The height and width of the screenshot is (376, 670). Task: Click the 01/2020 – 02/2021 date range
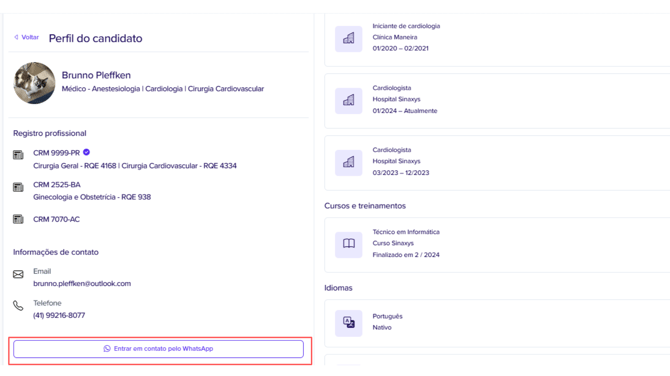[x=400, y=48]
